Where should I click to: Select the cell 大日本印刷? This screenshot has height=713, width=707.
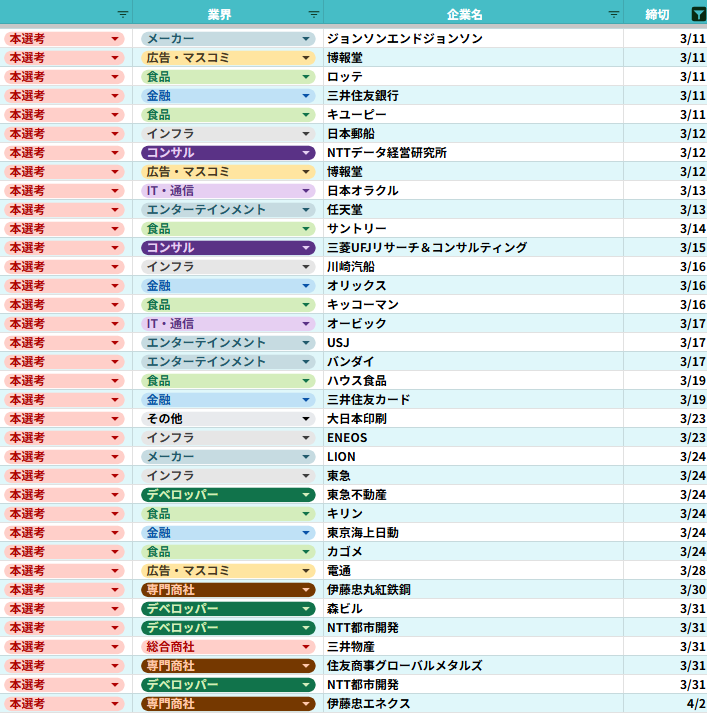pyautogui.click(x=473, y=419)
